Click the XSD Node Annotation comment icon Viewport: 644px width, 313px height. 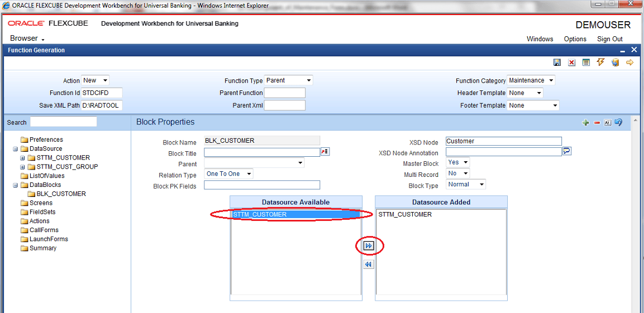567,151
